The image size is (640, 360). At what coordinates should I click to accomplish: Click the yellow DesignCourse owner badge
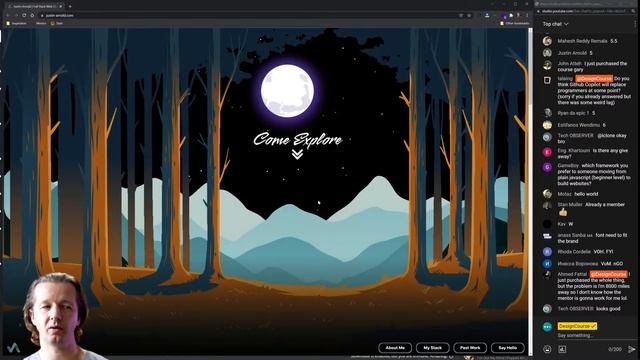click(577, 326)
